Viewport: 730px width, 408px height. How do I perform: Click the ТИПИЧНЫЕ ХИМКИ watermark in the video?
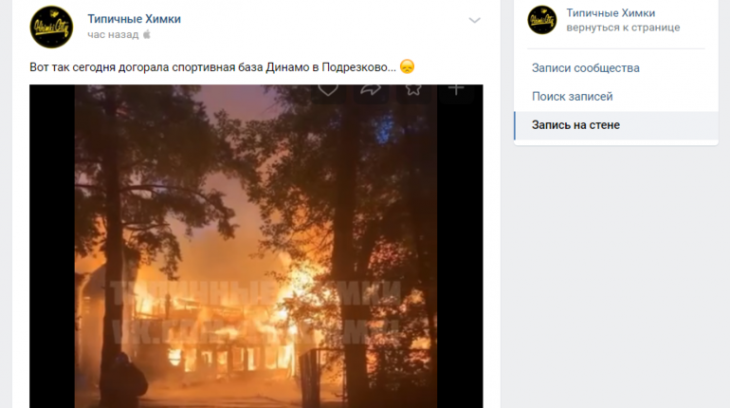pos(256,294)
